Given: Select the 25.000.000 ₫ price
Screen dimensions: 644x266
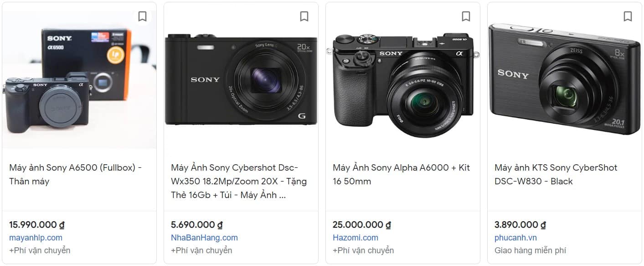Looking at the screenshot, I should click(362, 225).
